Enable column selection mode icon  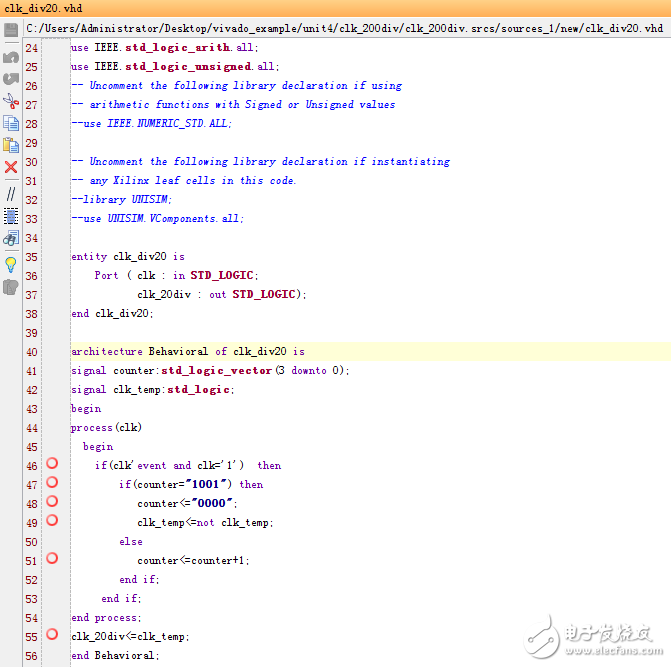11,215
